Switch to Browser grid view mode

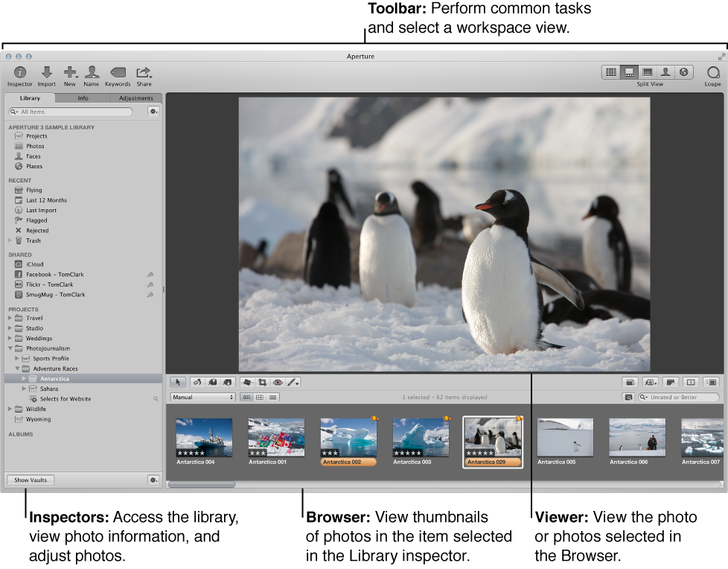[611, 72]
